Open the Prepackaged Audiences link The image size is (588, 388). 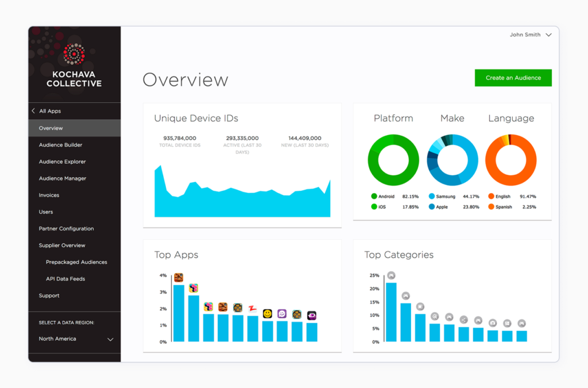(76, 262)
